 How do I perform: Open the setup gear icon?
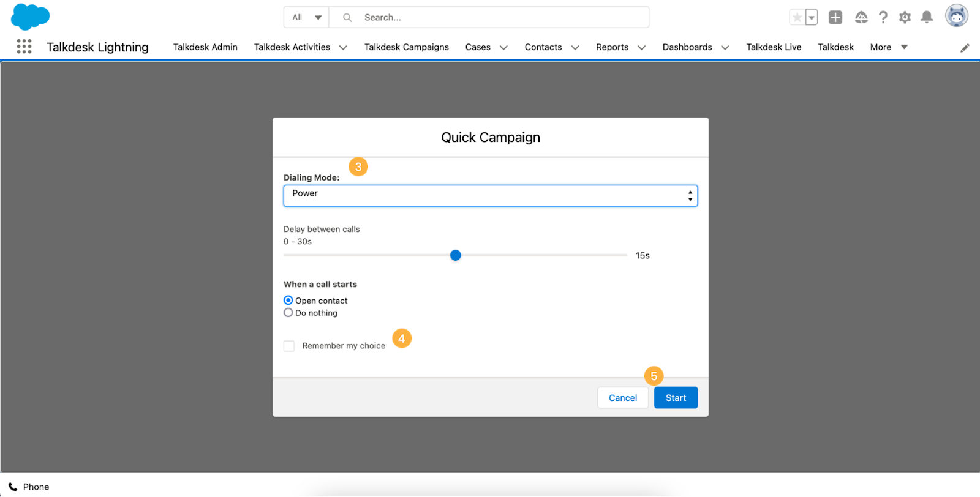tap(905, 18)
